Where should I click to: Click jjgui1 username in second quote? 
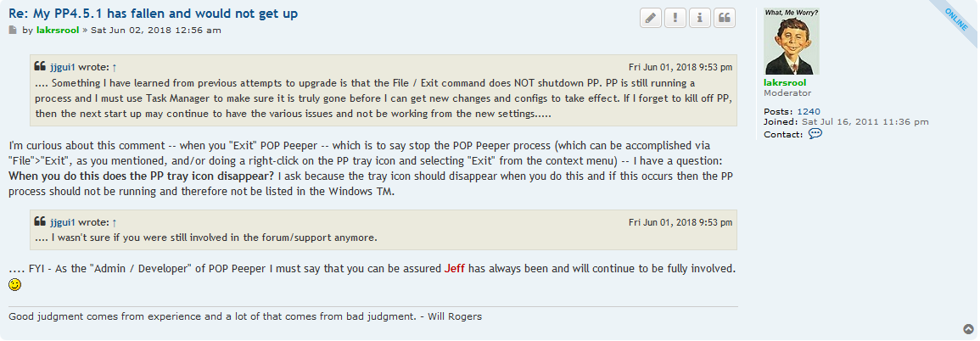[x=63, y=222]
